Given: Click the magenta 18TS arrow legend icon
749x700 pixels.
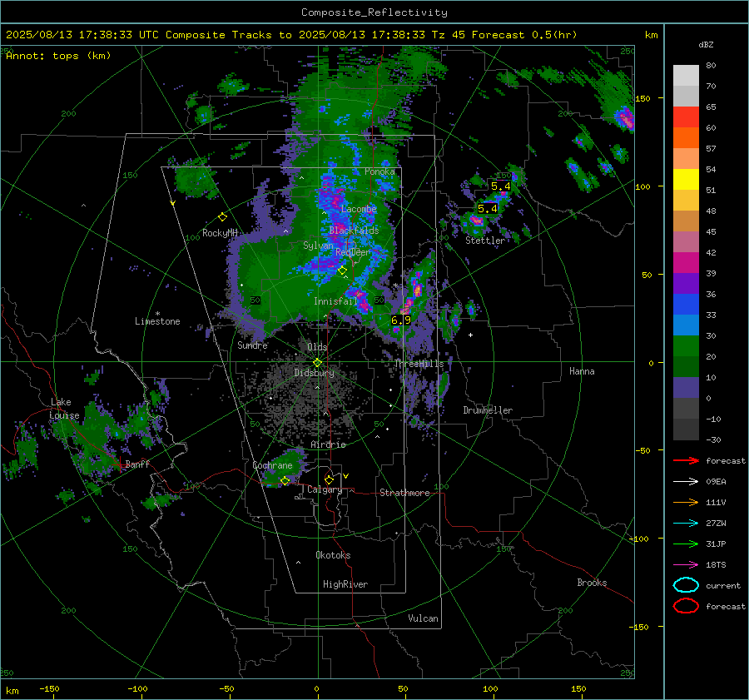Looking at the screenshot, I should click(x=686, y=565).
